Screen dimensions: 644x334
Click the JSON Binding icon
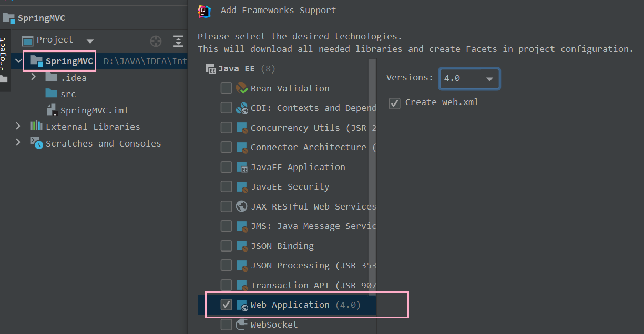[241, 246]
